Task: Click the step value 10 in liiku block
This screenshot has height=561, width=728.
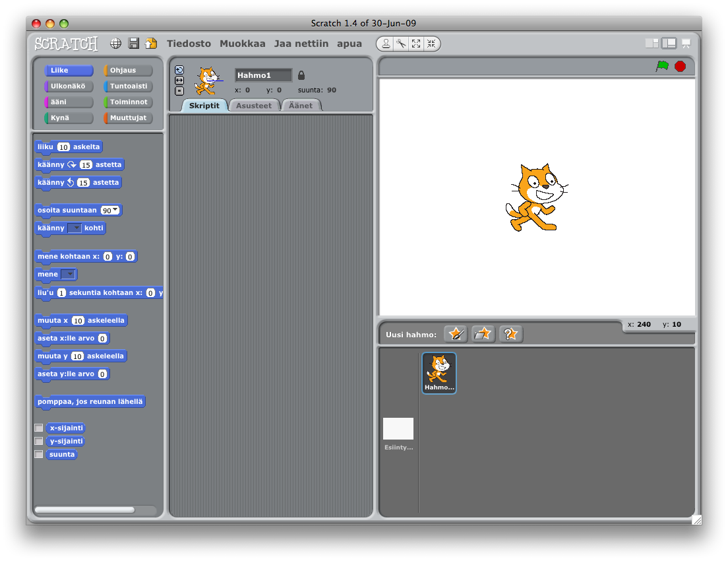Action: coord(63,147)
